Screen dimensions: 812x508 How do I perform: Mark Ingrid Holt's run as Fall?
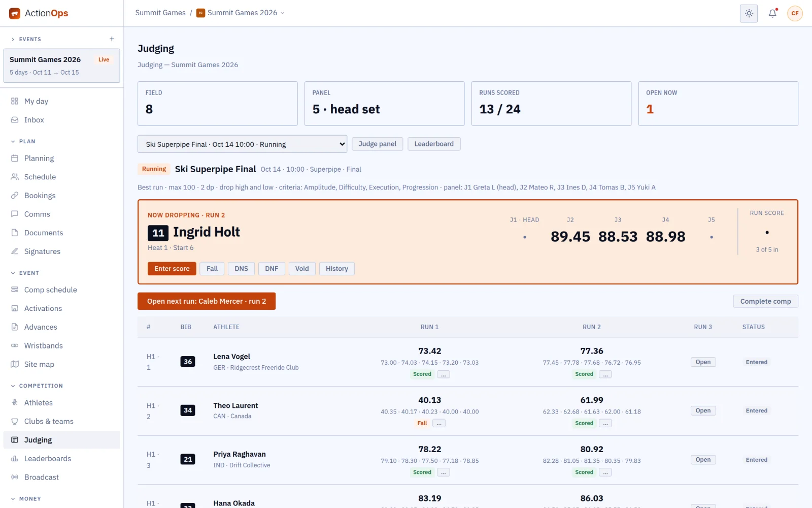tap(212, 269)
